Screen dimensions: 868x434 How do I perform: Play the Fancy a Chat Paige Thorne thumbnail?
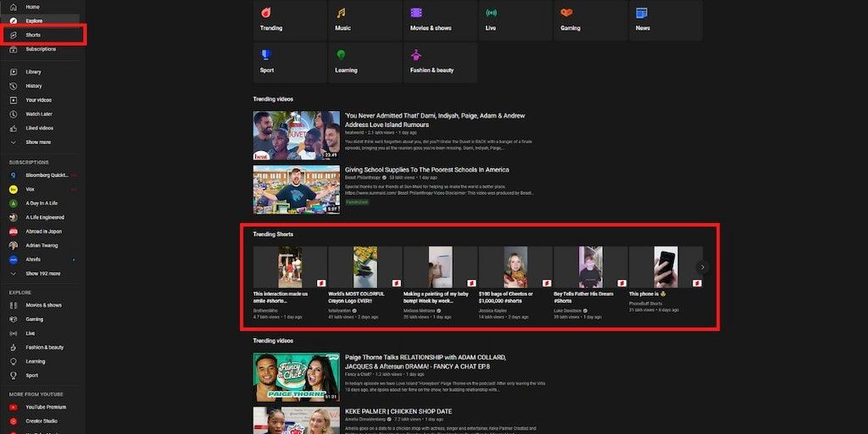click(297, 377)
